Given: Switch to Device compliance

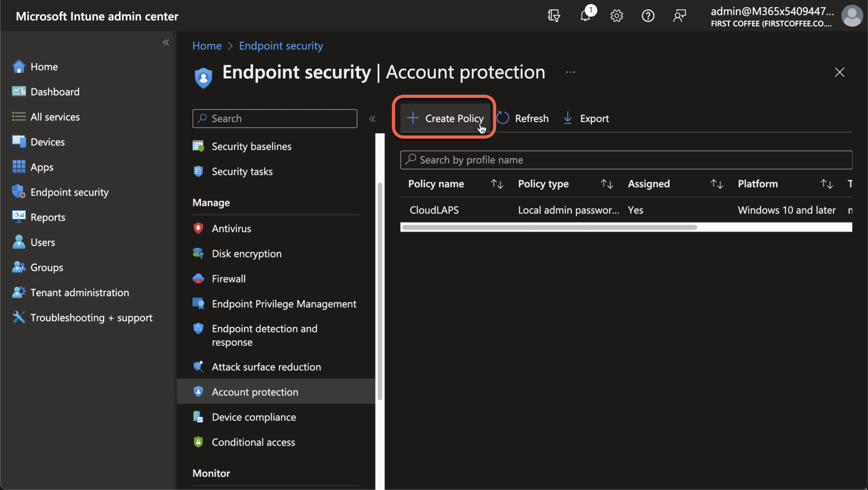Looking at the screenshot, I should tap(254, 417).
